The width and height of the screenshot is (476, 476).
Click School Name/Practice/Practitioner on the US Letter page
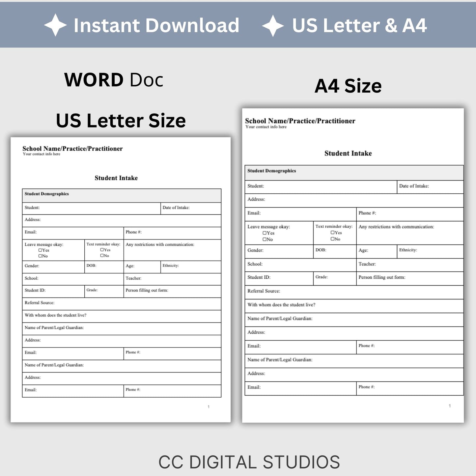coord(72,149)
